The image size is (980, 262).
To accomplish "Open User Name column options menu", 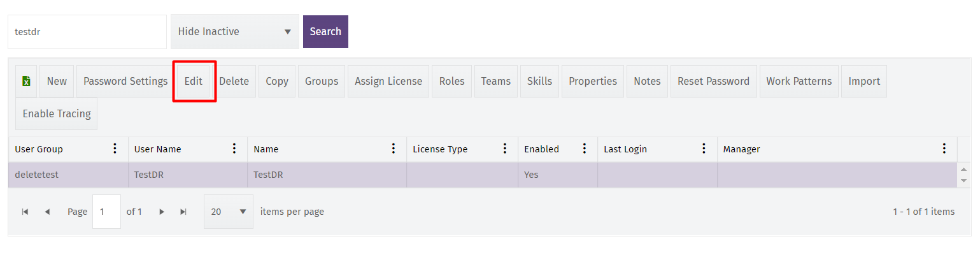I will point(234,149).
